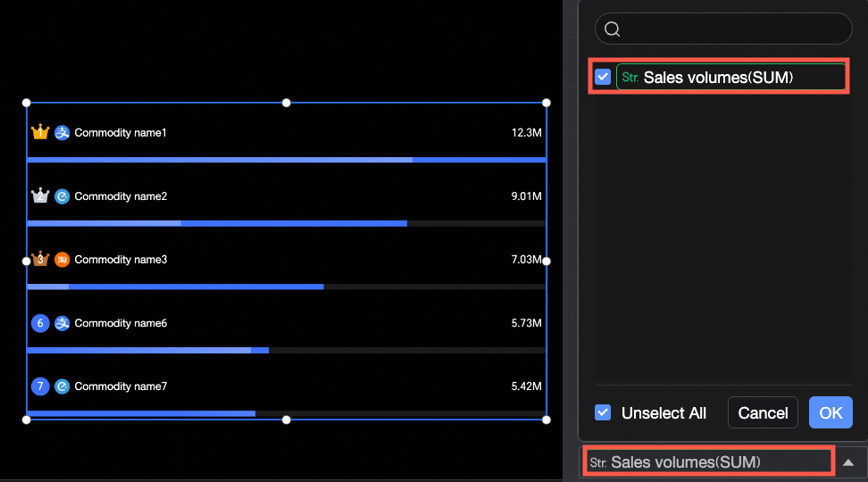This screenshot has height=482, width=868.
Task: Click the bronze crown rank 3 icon
Action: 40,259
